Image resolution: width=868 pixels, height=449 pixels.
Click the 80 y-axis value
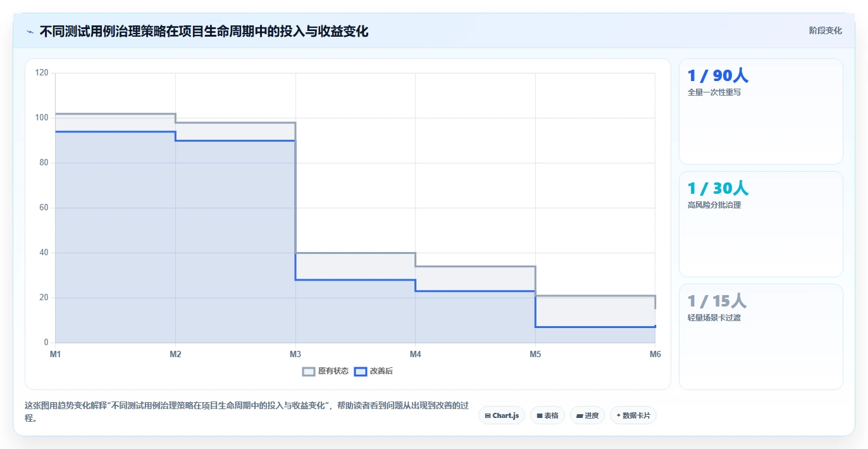tap(44, 163)
